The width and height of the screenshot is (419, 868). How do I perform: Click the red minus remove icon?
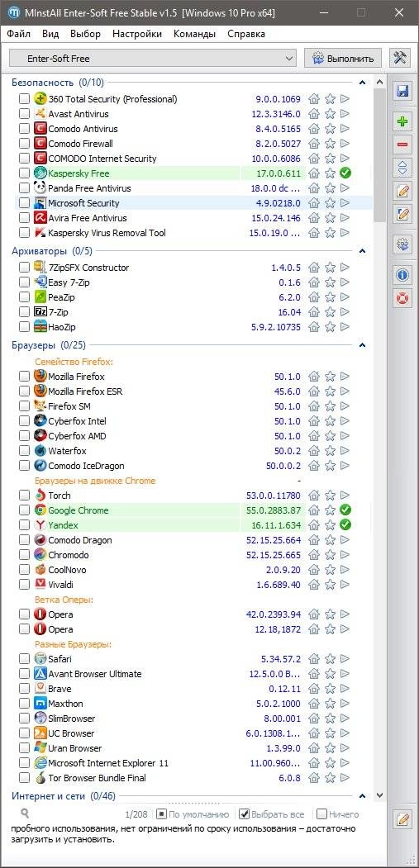tap(402, 145)
